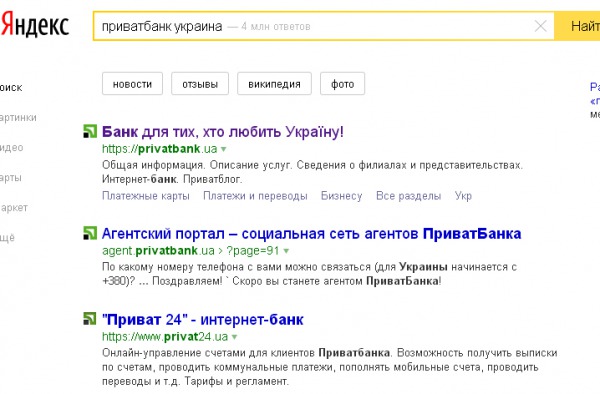The image size is (600, 394).
Task: Select the отзывы suggestion chip
Action: [200, 83]
